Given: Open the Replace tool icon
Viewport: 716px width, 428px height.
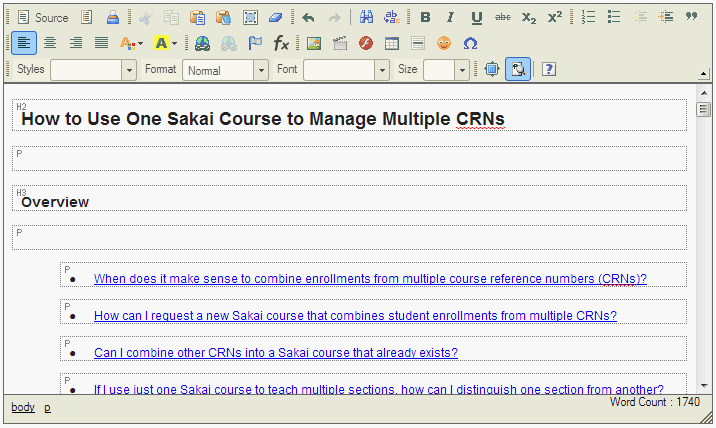Looking at the screenshot, I should [392, 18].
